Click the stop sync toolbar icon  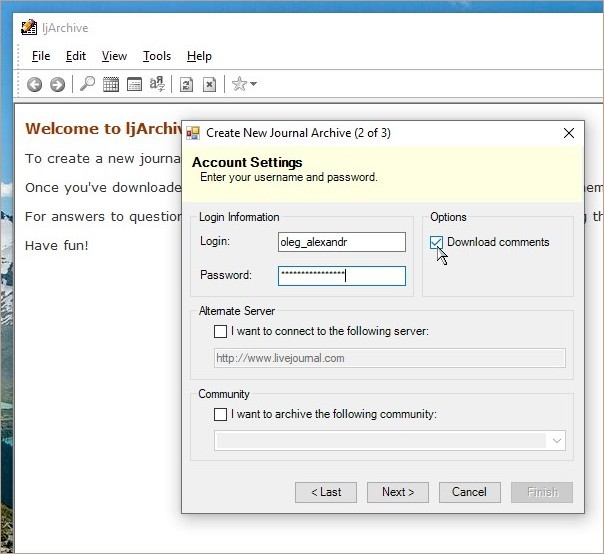coord(210,84)
